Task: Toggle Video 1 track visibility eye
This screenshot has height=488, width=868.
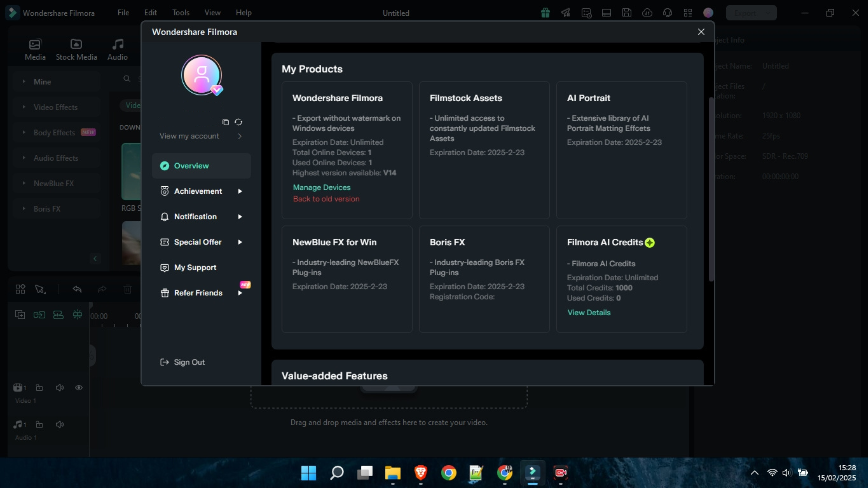Action: click(78, 388)
